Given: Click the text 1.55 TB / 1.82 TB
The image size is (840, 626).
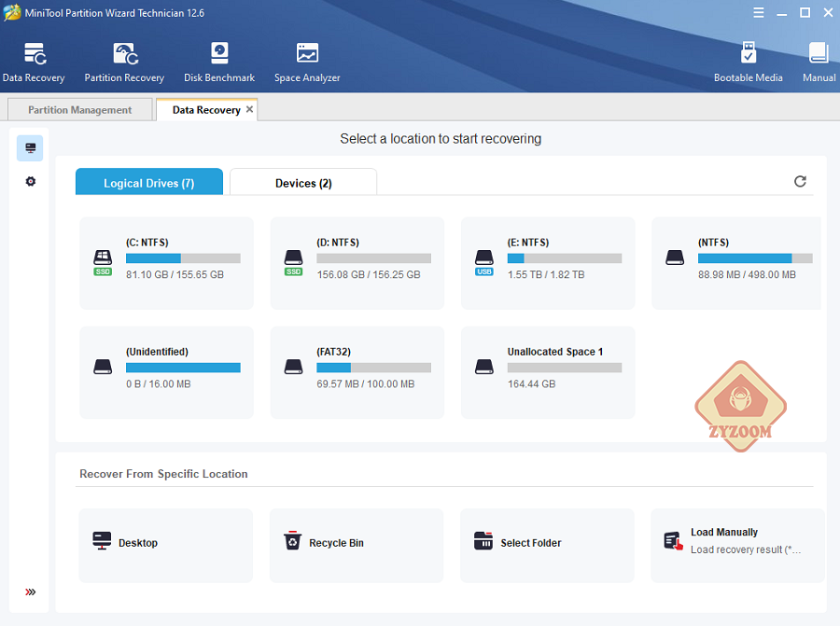Looking at the screenshot, I should tap(546, 274).
